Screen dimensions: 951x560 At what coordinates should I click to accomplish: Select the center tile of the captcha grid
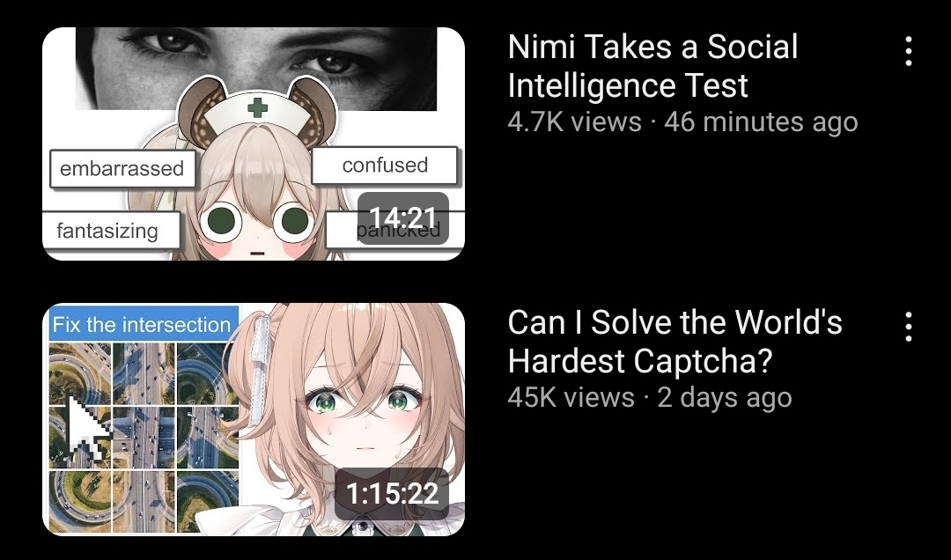click(144, 438)
